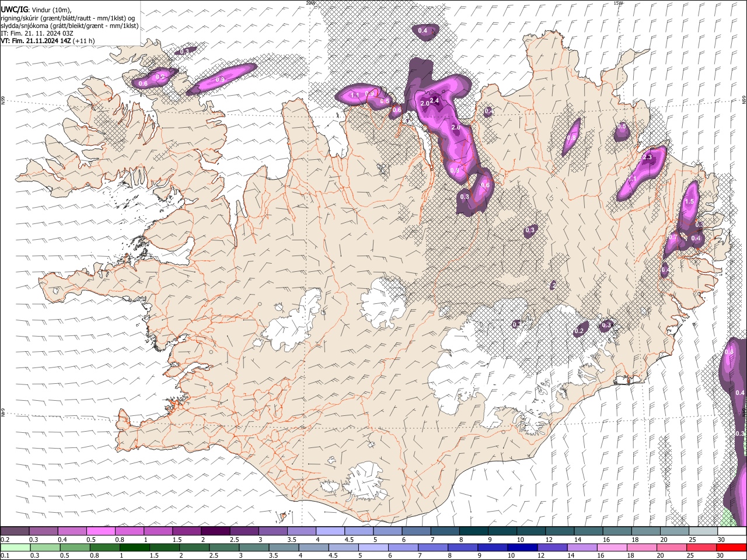The image size is (747, 560).
Task: Click pale green lower swatch between 0.1 and 0.3
Action: [15, 548]
